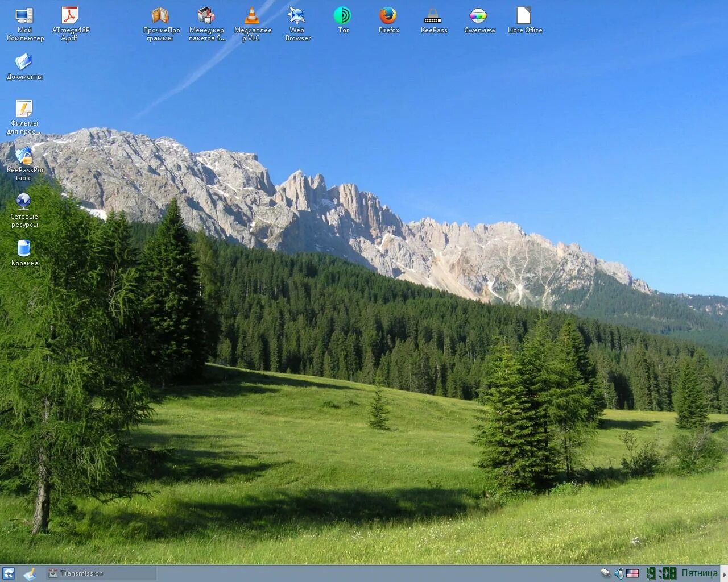Image resolution: width=728 pixels, height=582 pixels.
Task: Open the Klipper clipboard history menu
Action: coord(604,573)
